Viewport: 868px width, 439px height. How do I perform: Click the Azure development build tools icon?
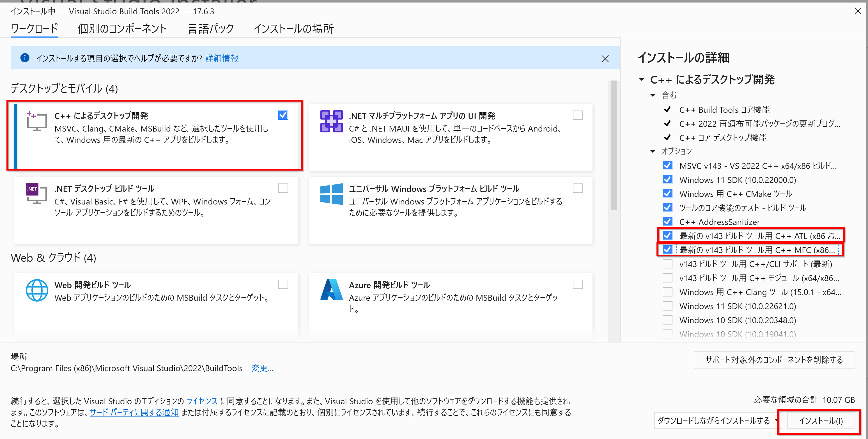pyautogui.click(x=331, y=290)
